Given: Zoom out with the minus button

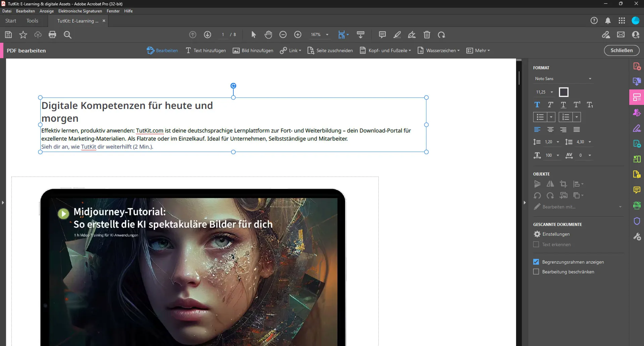Looking at the screenshot, I should coord(283,35).
